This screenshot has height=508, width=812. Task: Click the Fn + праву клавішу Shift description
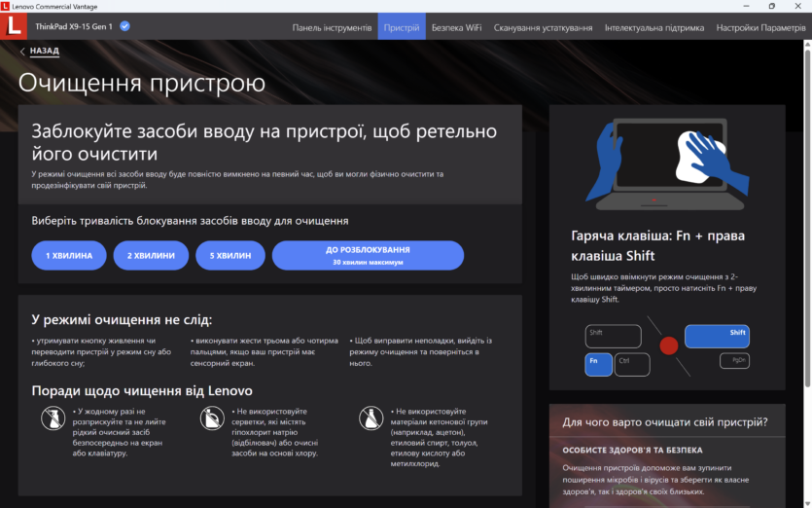click(664, 288)
